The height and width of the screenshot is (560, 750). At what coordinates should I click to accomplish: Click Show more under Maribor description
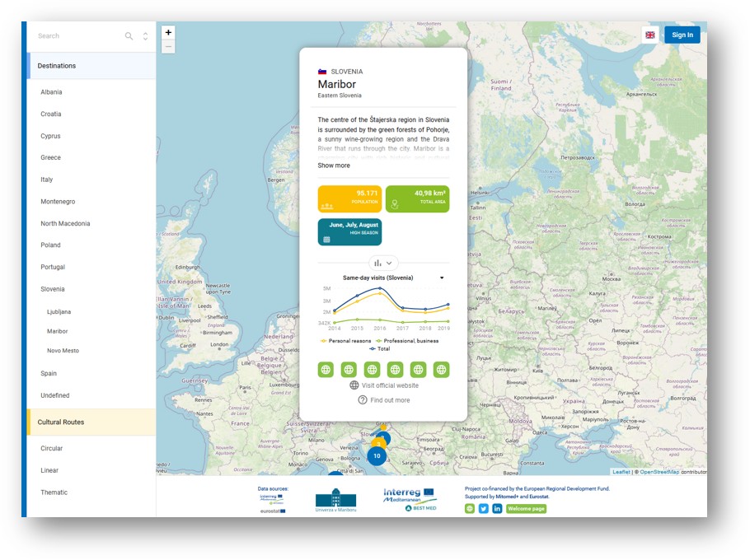334,166
